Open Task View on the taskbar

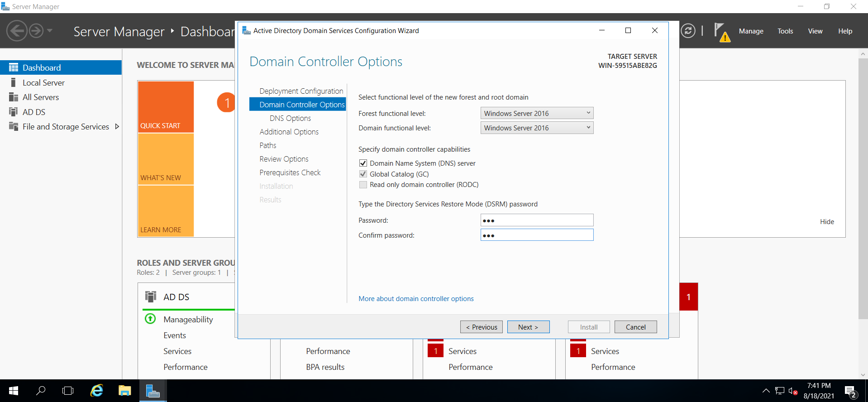68,391
